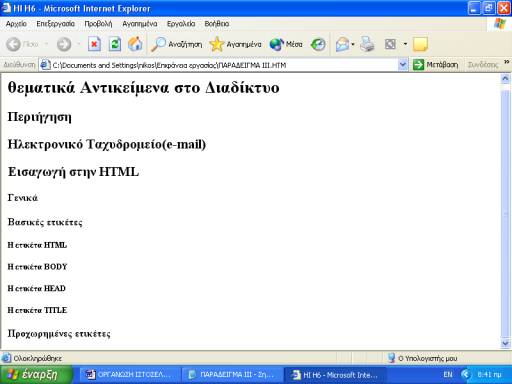Screen dimensions: 512x384
Task: Click the status bar page icon
Action: pyautogui.click(x=6, y=358)
